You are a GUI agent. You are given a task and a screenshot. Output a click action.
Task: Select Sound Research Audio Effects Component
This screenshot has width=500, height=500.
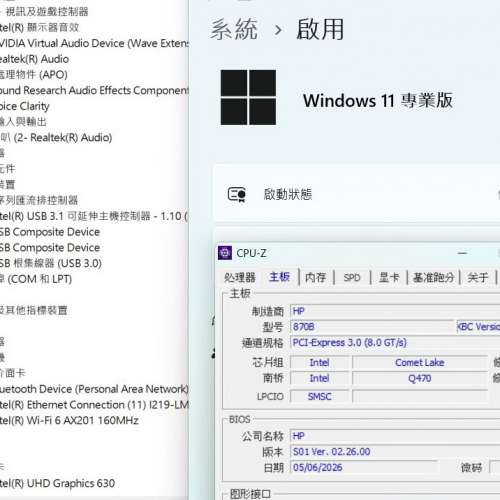pos(94,90)
